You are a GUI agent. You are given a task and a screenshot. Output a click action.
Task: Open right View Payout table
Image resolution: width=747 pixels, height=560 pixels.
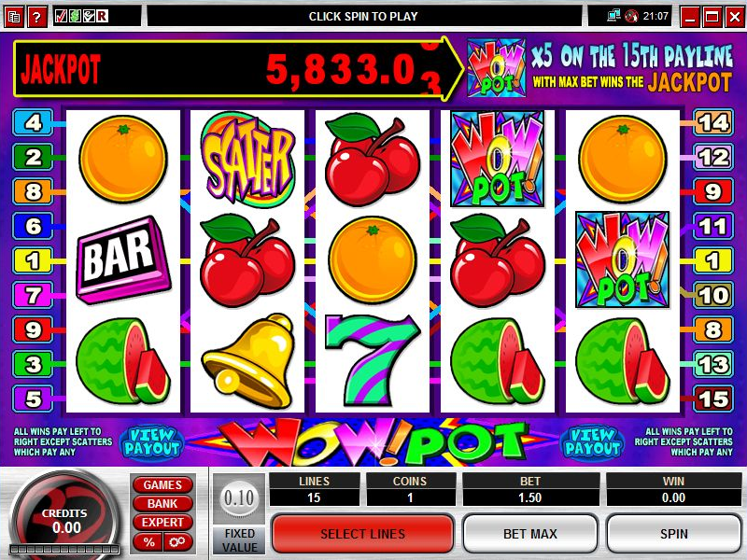592,441
